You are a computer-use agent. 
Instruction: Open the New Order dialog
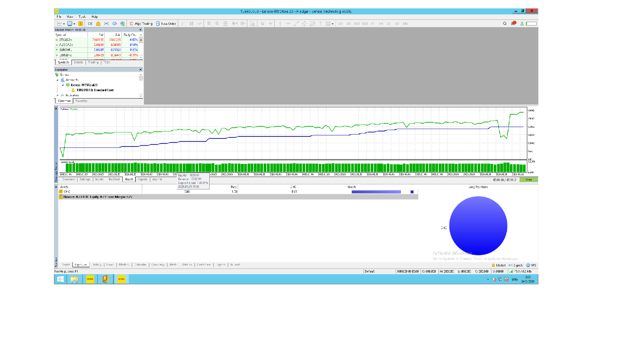tap(166, 24)
